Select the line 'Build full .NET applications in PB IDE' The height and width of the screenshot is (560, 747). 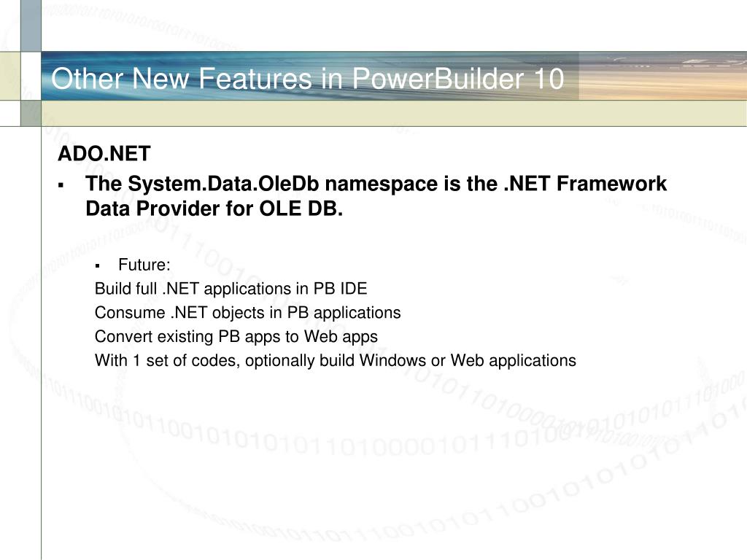(x=231, y=289)
